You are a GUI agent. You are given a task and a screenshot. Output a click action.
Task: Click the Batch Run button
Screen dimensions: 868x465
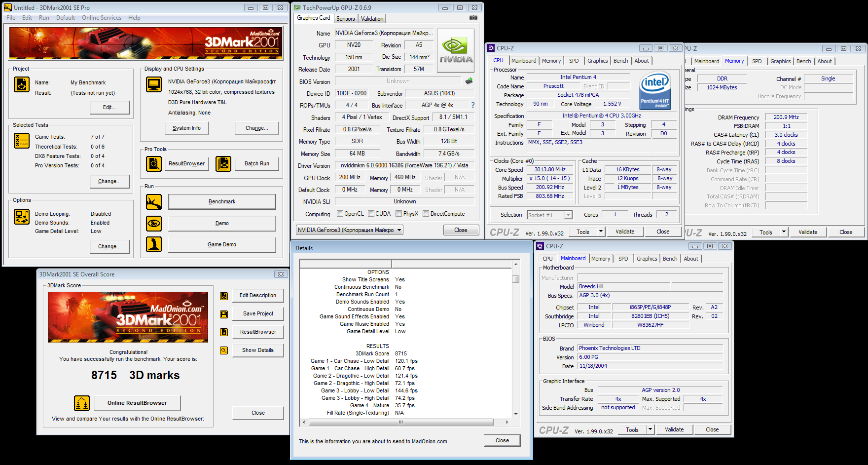pyautogui.click(x=257, y=164)
